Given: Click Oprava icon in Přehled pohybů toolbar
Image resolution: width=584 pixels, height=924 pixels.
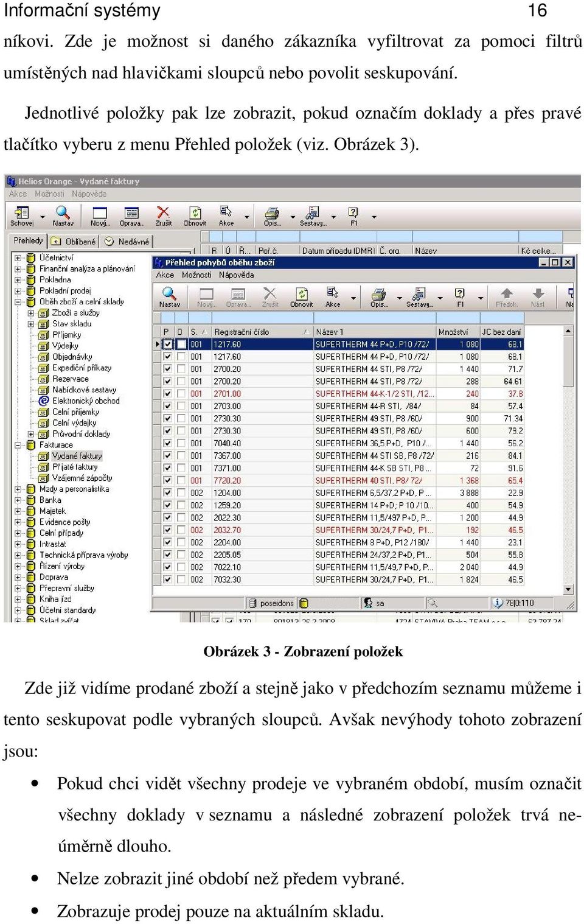Looking at the screenshot, I should pos(238,294).
